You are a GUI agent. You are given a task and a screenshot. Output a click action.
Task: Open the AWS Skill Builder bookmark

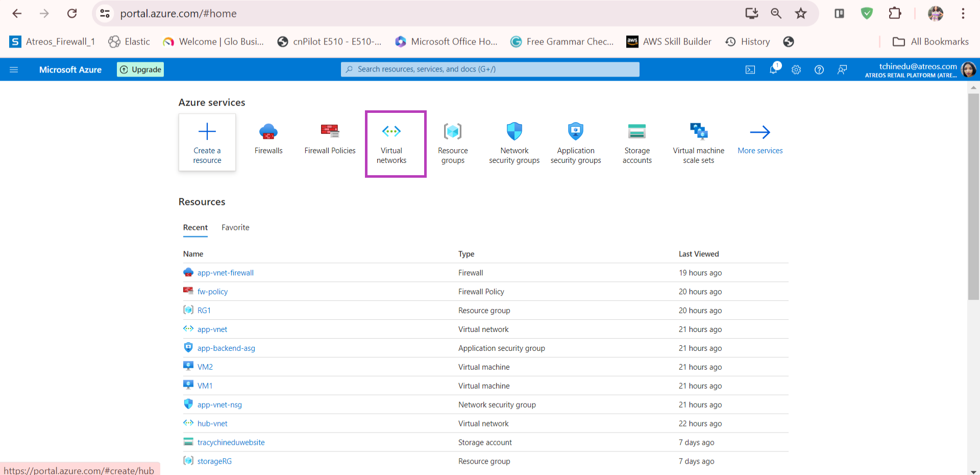(x=669, y=42)
